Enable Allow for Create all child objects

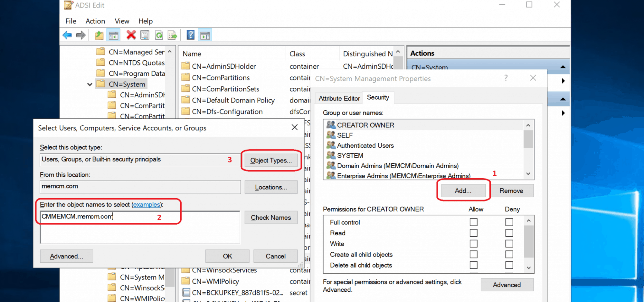[x=473, y=254]
